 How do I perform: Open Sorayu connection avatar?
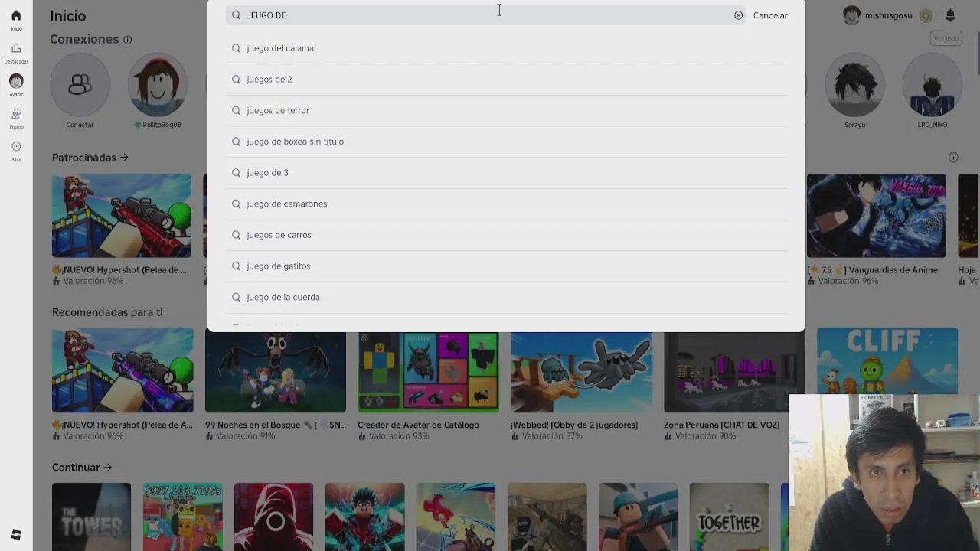coord(854,84)
